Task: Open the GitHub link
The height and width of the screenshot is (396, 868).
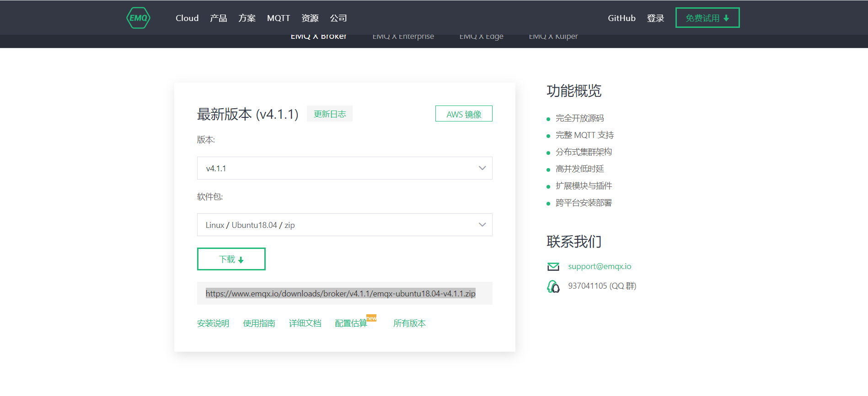Action: pos(622,18)
